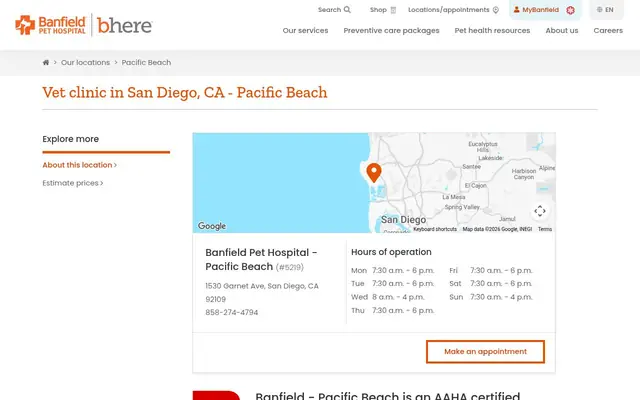Image resolution: width=640 pixels, height=400 pixels.
Task: Click the home icon in breadcrumb
Action: 46,62
